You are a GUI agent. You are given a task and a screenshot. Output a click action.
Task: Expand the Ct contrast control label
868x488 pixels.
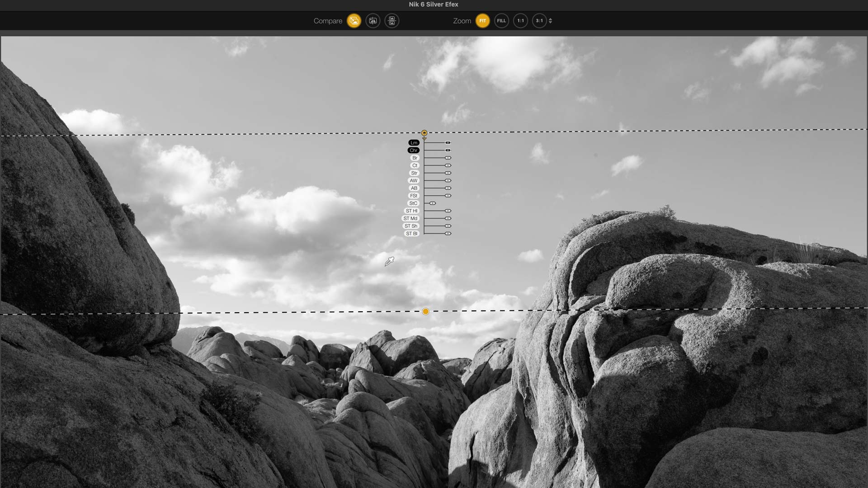point(414,165)
